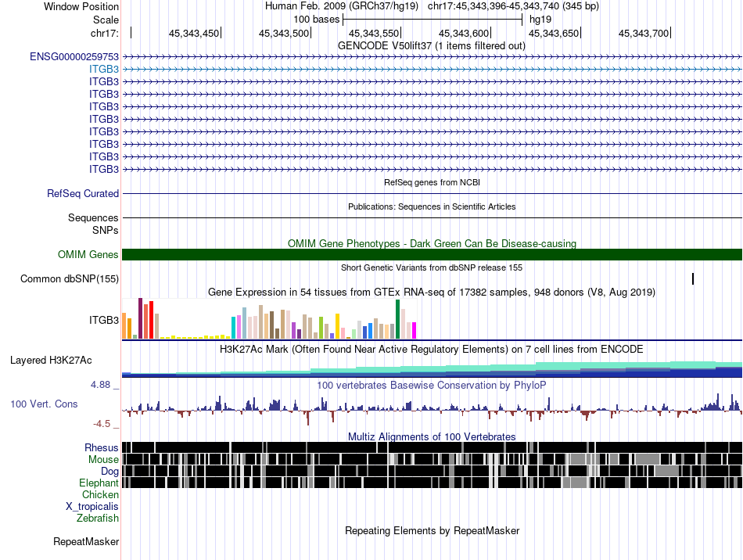Click the X_tropicalis species label

point(92,507)
